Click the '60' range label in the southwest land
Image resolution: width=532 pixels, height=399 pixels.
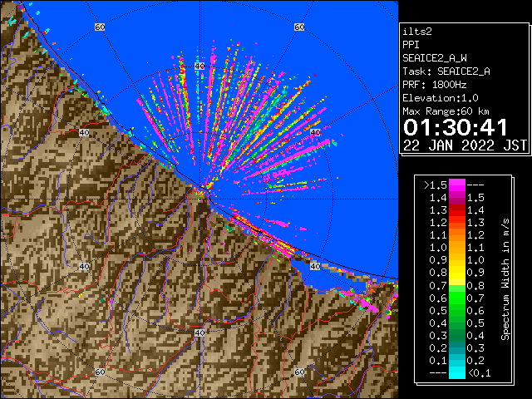[100, 372]
